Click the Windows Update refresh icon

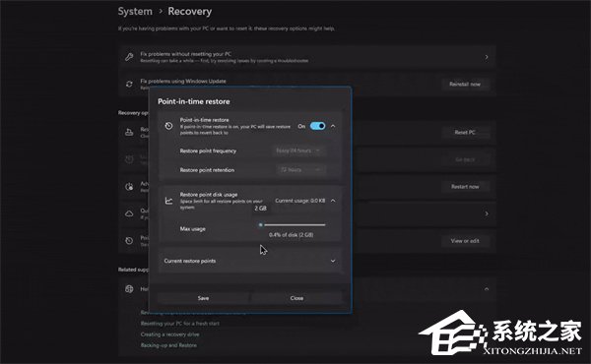coord(129,85)
